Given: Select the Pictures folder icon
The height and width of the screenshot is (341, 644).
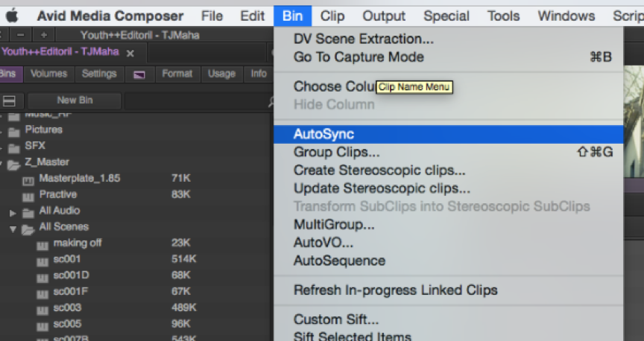Looking at the screenshot, I should coord(13,130).
